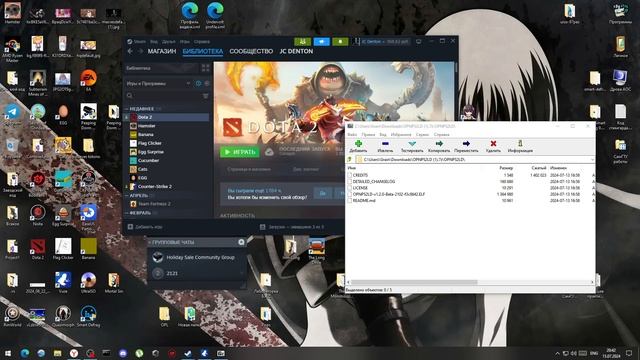This screenshot has width=640, height=360.
Task: Open the Сервис menu in 7-Zip
Action: point(422,134)
